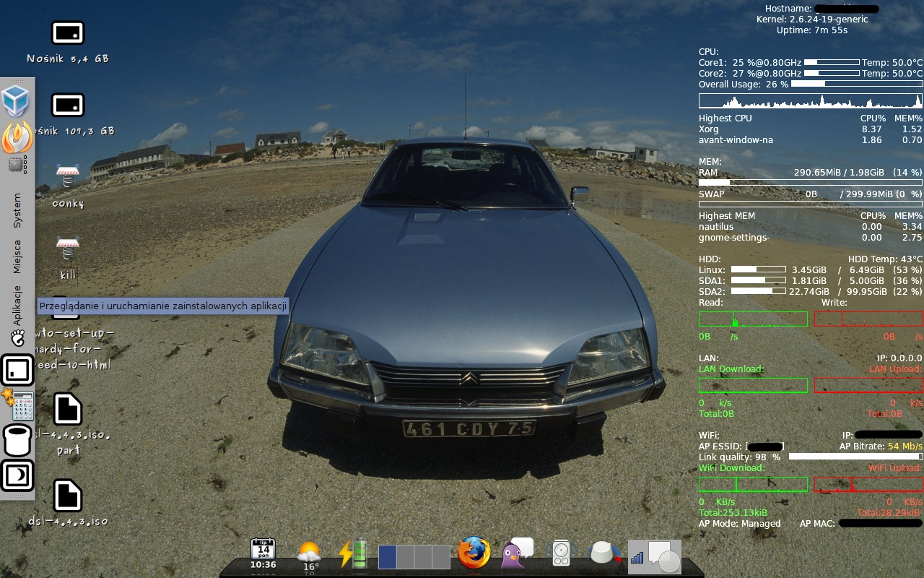Select the Nośnik 5,4 GB drive icon

pos(68,33)
